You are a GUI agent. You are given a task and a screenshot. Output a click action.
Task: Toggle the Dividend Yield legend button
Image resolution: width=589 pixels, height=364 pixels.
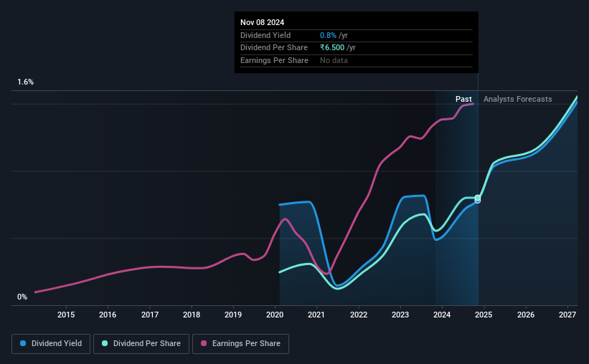[x=51, y=344]
